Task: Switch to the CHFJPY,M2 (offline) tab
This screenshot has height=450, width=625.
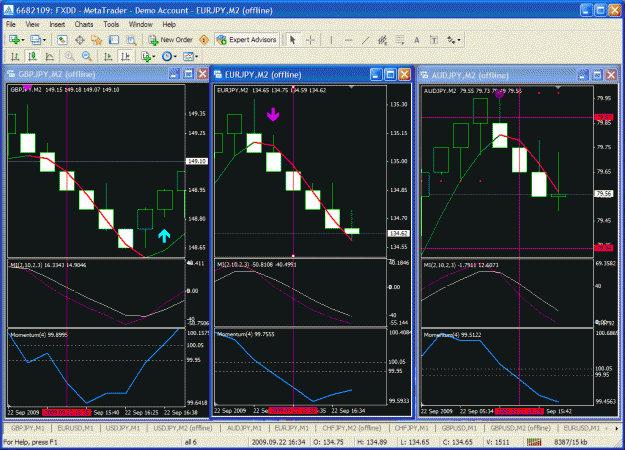Action: (352, 428)
